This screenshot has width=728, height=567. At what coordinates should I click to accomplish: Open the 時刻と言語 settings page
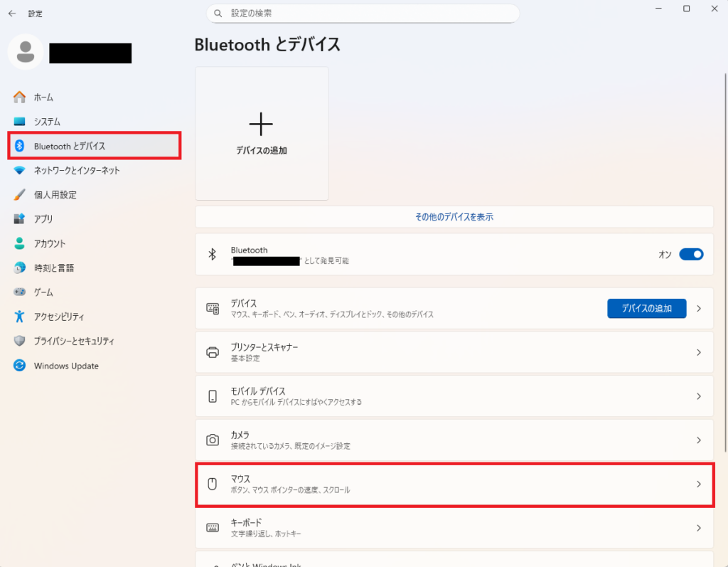coord(20,267)
